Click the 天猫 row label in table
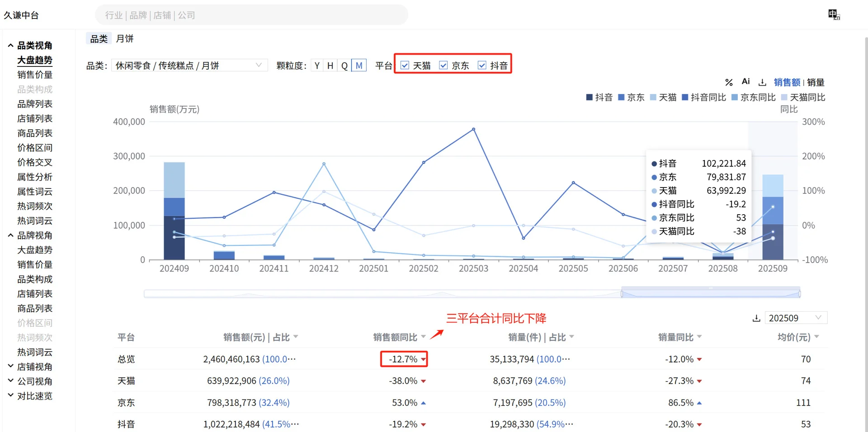 126,380
